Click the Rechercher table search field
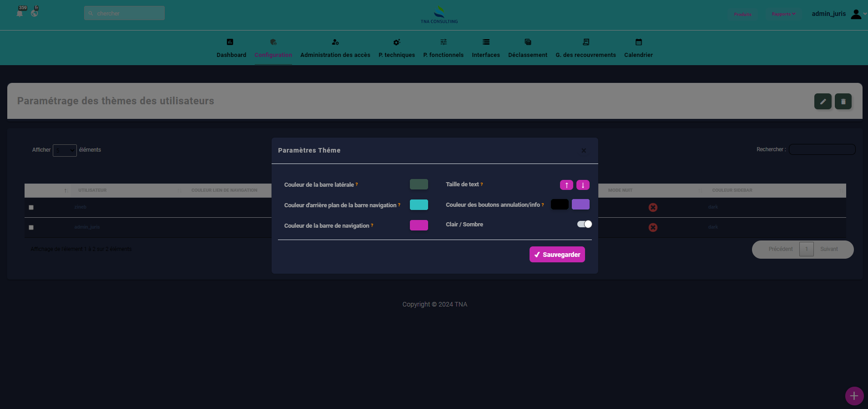Screen dimensions: 868x409 pyautogui.click(x=822, y=149)
